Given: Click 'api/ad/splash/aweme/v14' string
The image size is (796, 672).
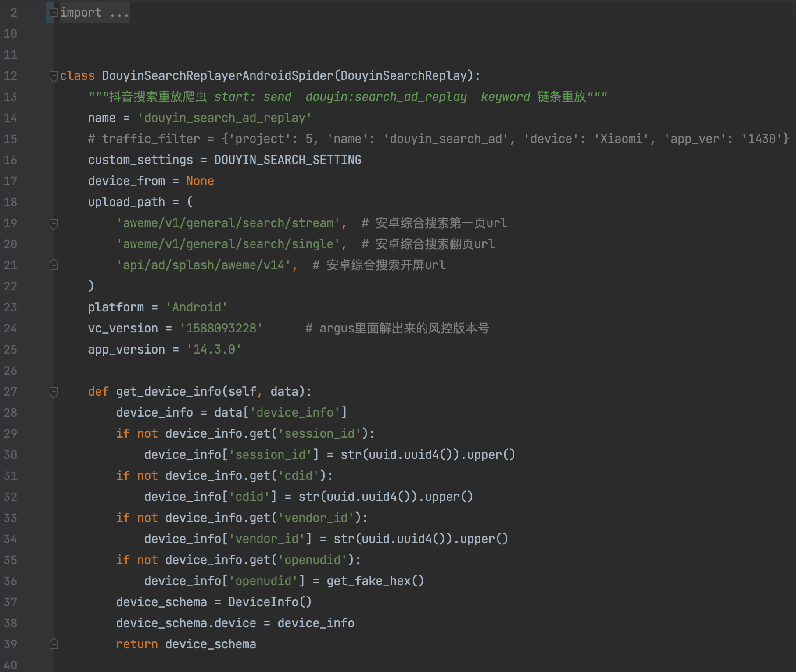Looking at the screenshot, I should click(204, 265).
